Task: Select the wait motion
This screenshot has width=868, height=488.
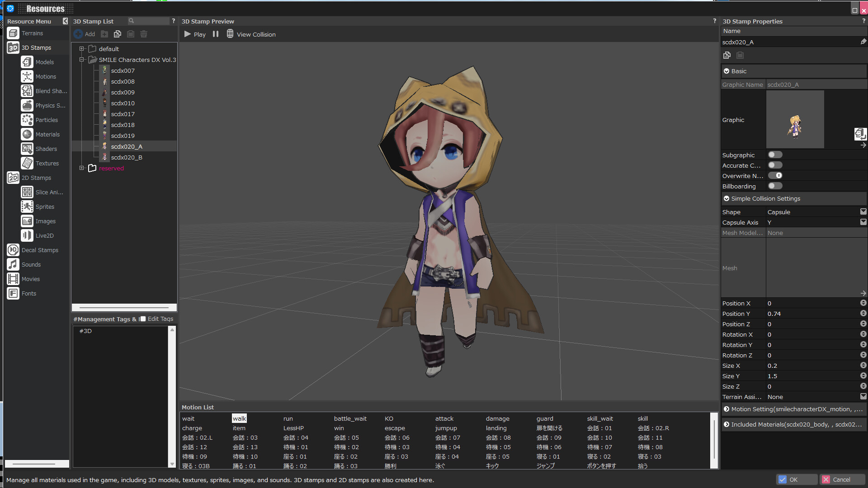Action: tap(188, 419)
